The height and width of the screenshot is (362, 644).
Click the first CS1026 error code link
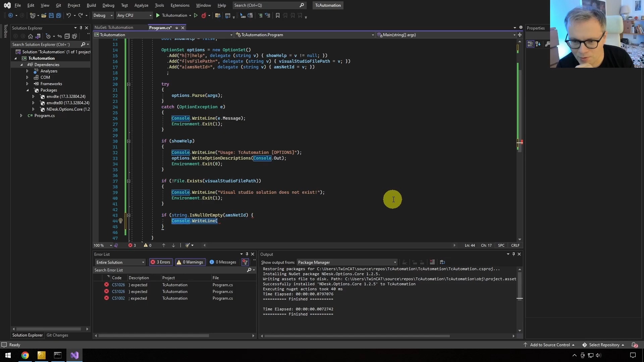pos(118,285)
